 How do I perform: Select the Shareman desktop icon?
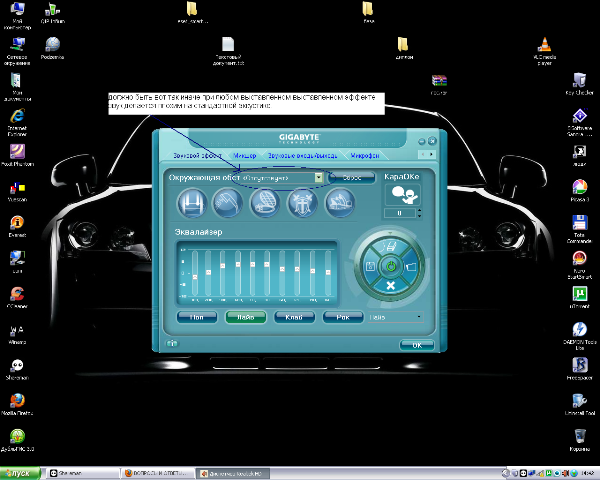pyautogui.click(x=17, y=369)
